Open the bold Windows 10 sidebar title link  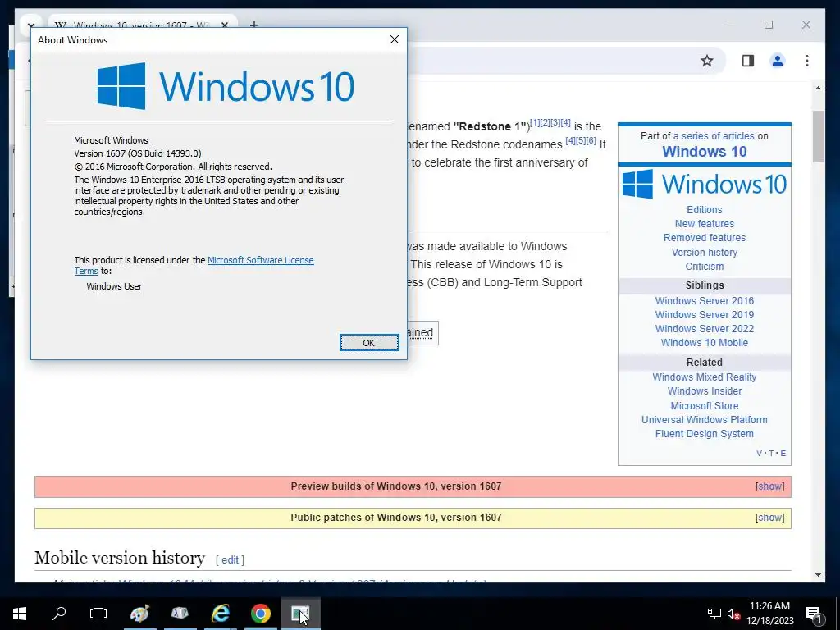(x=705, y=152)
